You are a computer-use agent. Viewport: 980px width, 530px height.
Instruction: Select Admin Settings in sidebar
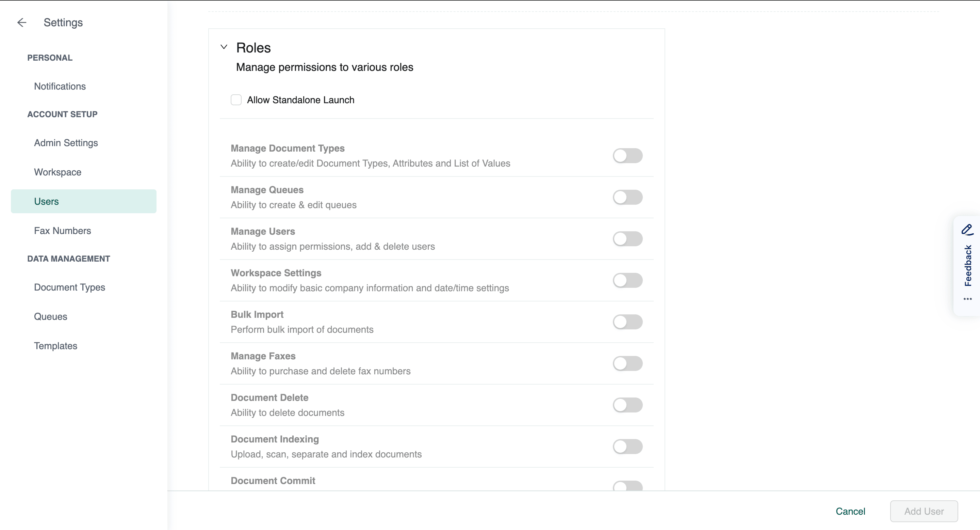coord(66,143)
